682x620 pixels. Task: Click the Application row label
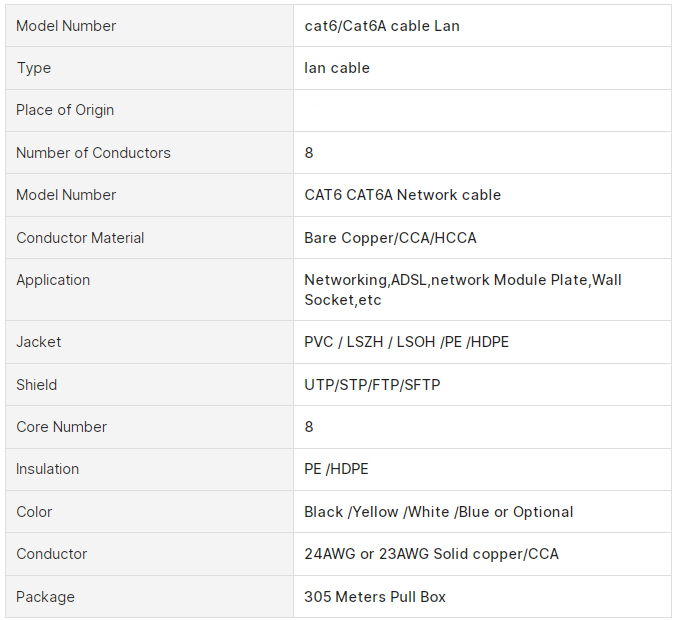point(53,280)
